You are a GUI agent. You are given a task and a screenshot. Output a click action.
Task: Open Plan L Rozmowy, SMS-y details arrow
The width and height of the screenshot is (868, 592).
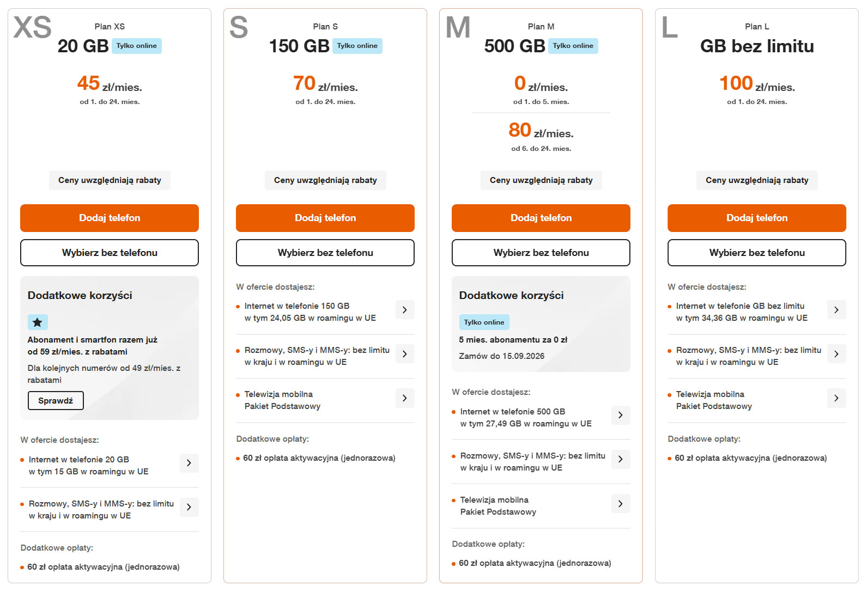[x=836, y=353]
